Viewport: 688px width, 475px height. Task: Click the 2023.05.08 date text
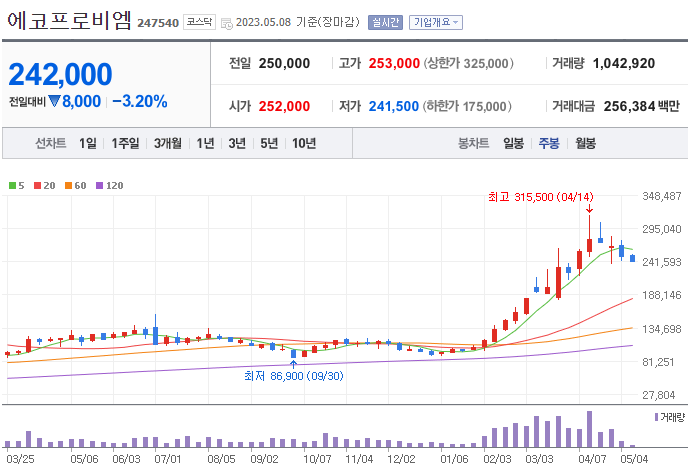pos(263,22)
